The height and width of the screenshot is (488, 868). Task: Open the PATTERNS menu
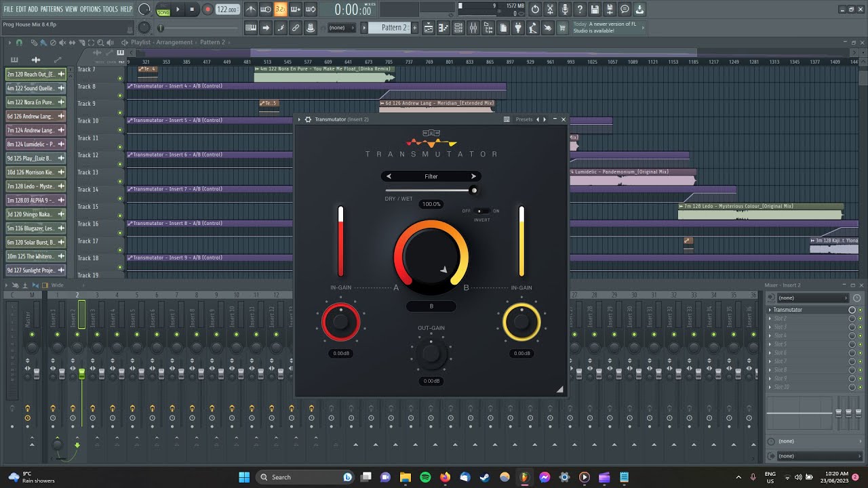tap(52, 9)
